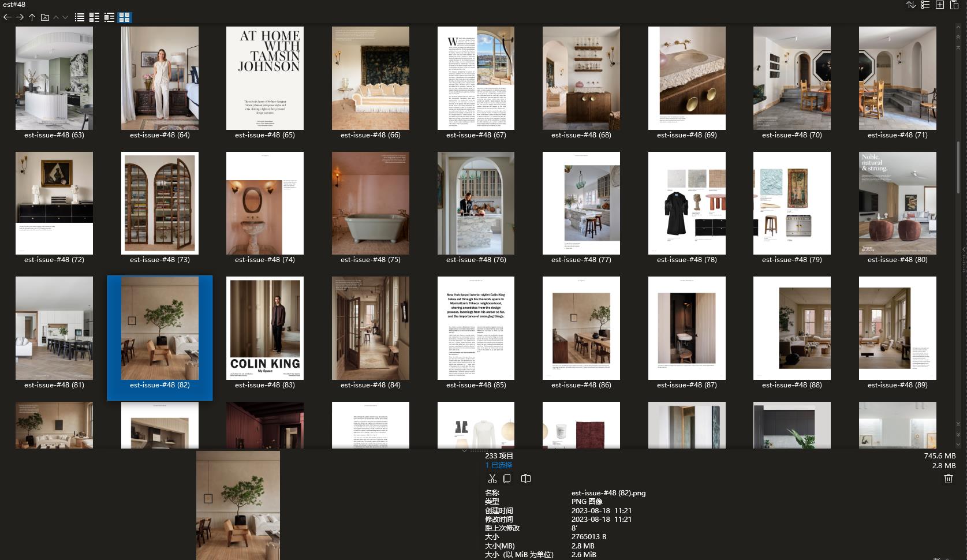Open the sort order icon
967x560 pixels.
(x=911, y=5)
